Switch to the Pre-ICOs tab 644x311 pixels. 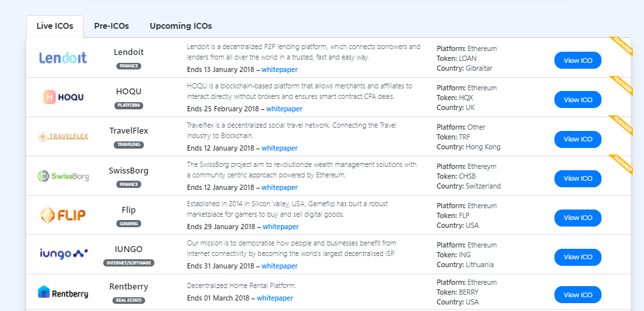[111, 26]
